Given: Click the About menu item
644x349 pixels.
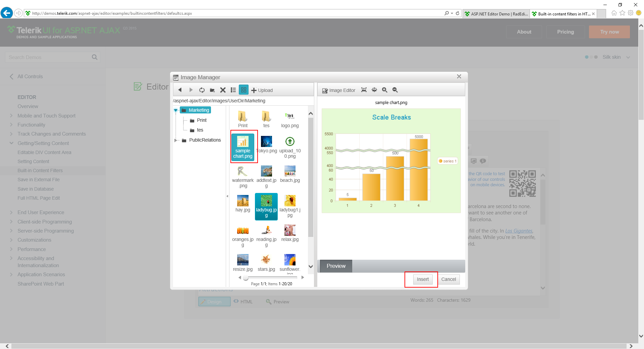Looking at the screenshot, I should [524, 32].
